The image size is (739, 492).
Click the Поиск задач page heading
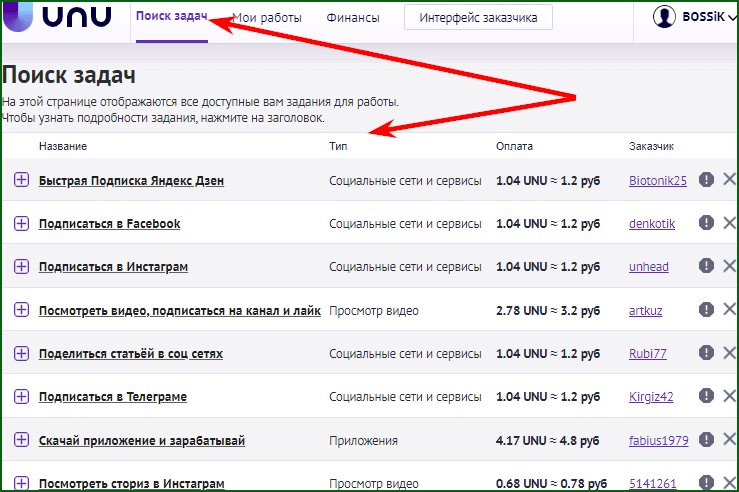click(69, 75)
